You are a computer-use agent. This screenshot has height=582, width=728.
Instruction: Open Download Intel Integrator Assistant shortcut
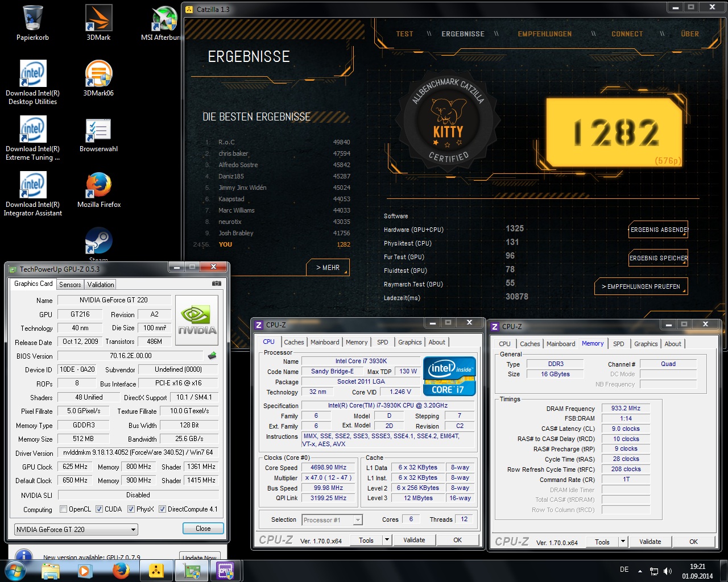32,194
